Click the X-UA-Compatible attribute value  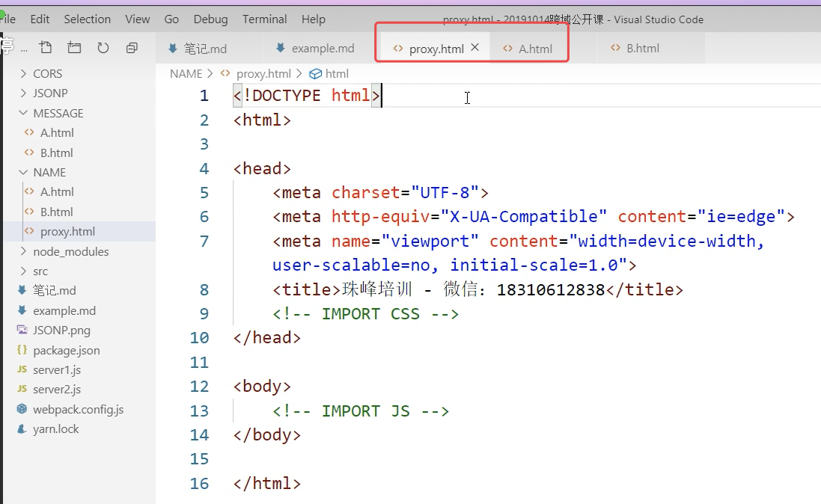click(524, 217)
